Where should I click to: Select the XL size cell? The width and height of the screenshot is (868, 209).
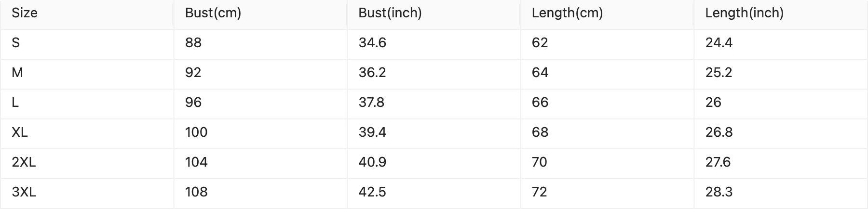20,132
